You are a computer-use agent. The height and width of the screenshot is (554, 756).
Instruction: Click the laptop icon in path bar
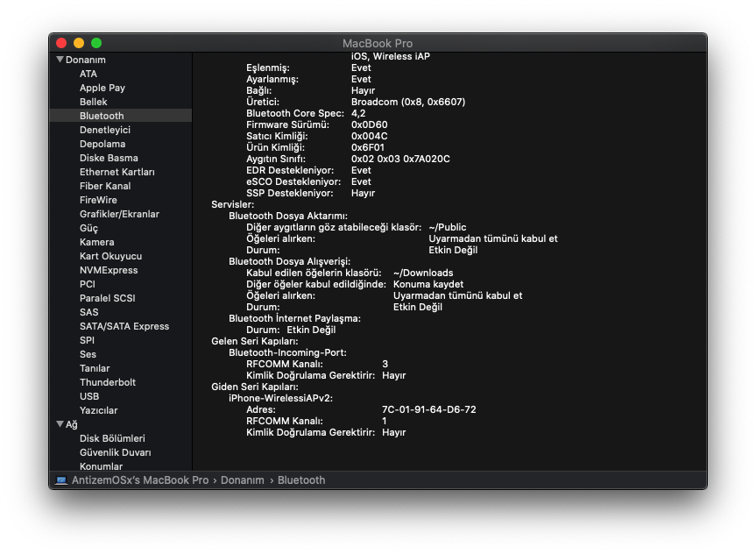coord(61,480)
